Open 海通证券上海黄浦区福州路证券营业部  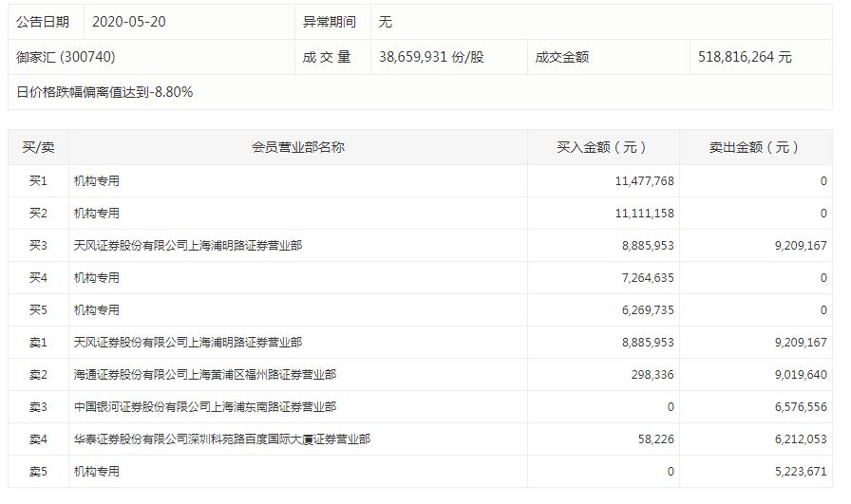(204, 374)
